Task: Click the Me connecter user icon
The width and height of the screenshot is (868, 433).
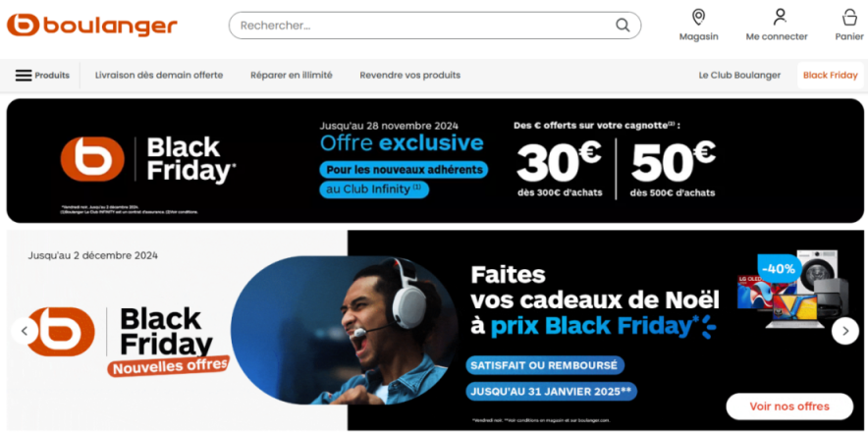Action: [780, 17]
